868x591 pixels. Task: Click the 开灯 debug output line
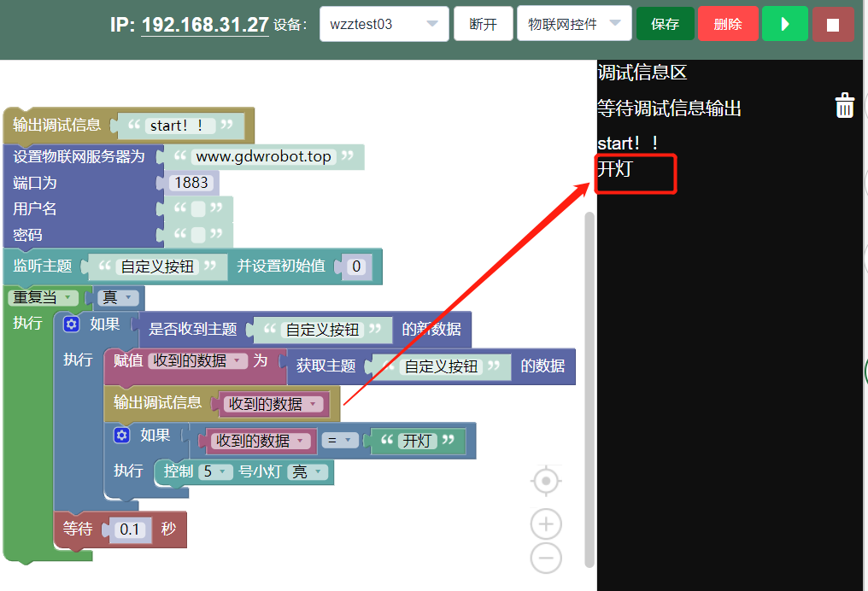[x=614, y=169]
